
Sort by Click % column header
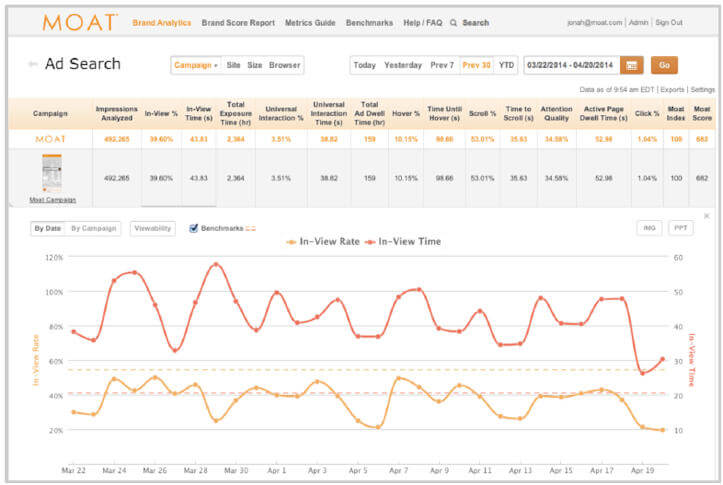(x=647, y=113)
